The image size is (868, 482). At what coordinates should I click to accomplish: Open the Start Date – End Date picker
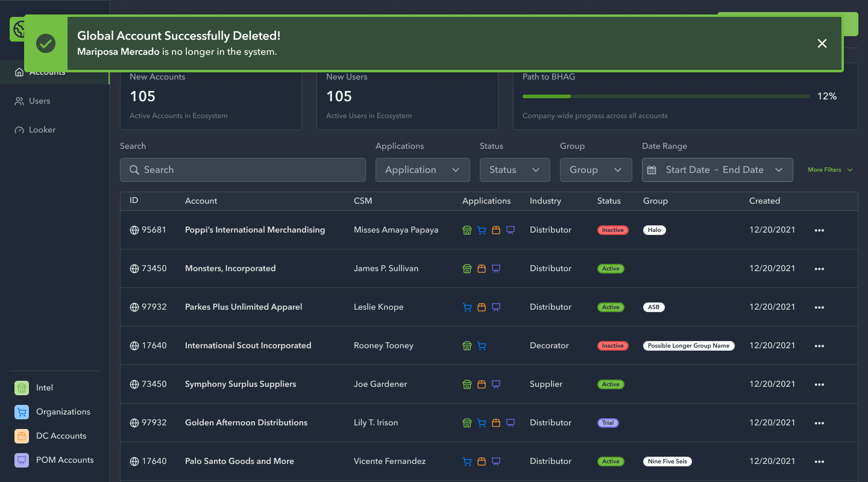tap(717, 170)
